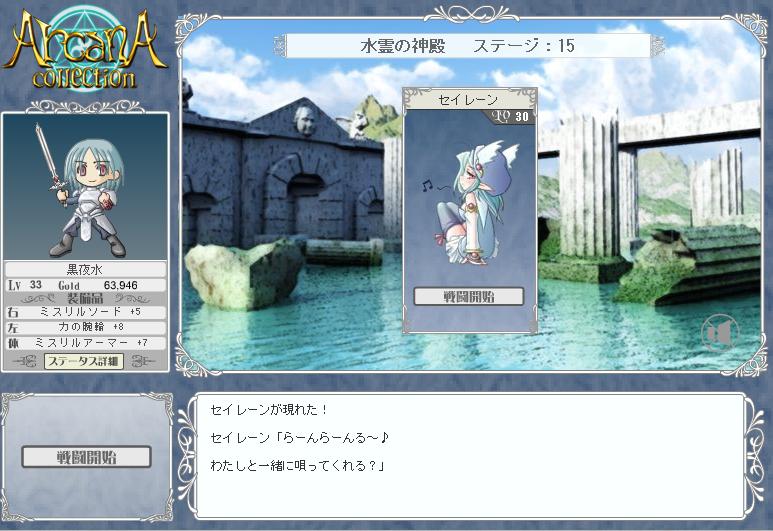Click the セイレーン name header on card
Image resolution: width=773 pixels, height=531 pixels.
click(468, 100)
